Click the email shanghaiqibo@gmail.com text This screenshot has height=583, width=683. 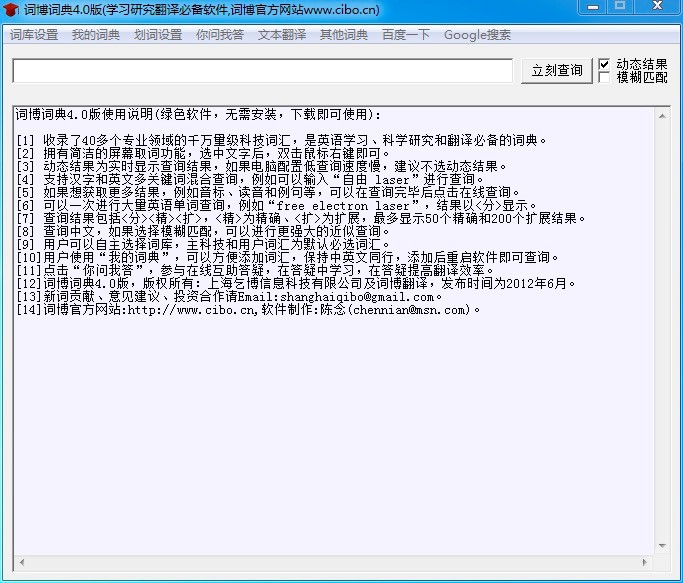coord(357,297)
